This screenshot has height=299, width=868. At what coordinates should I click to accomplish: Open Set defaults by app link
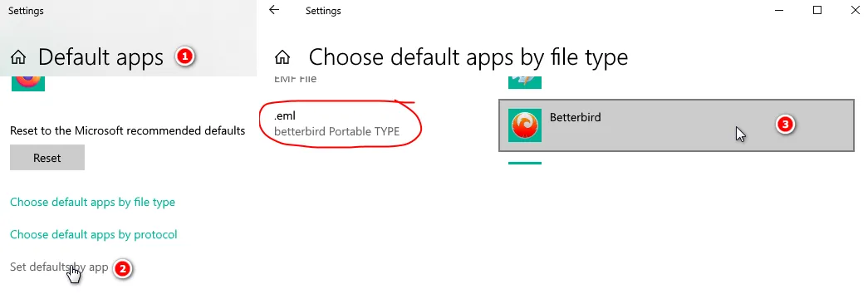(59, 267)
